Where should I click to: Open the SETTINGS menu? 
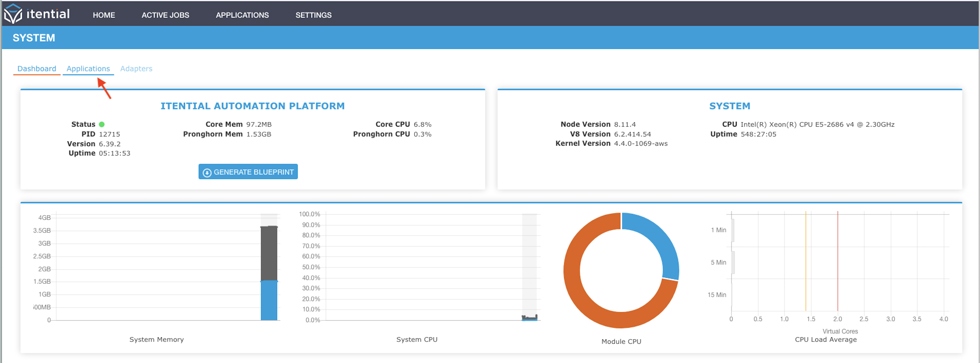(x=313, y=15)
